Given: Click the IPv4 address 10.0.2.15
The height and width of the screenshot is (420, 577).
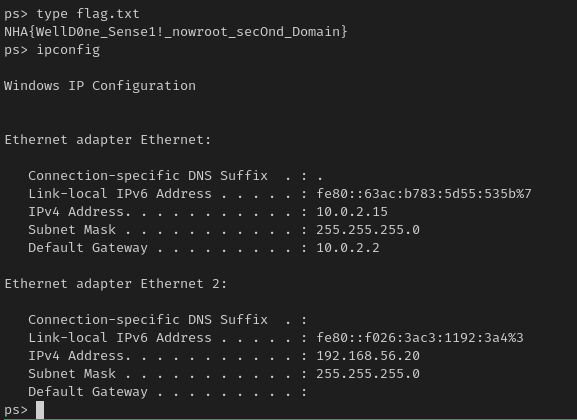Looking at the screenshot, I should click(352, 212).
